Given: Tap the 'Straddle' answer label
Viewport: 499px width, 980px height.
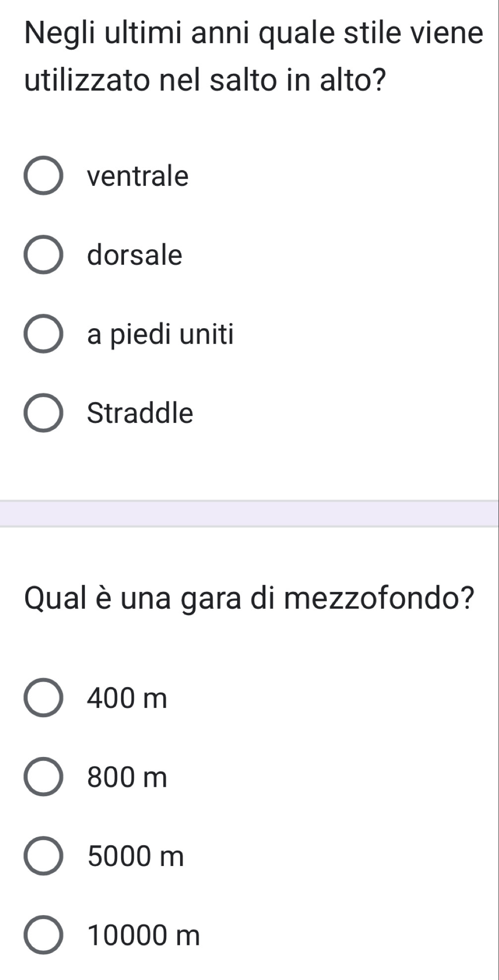Looking at the screenshot, I should (x=140, y=413).
